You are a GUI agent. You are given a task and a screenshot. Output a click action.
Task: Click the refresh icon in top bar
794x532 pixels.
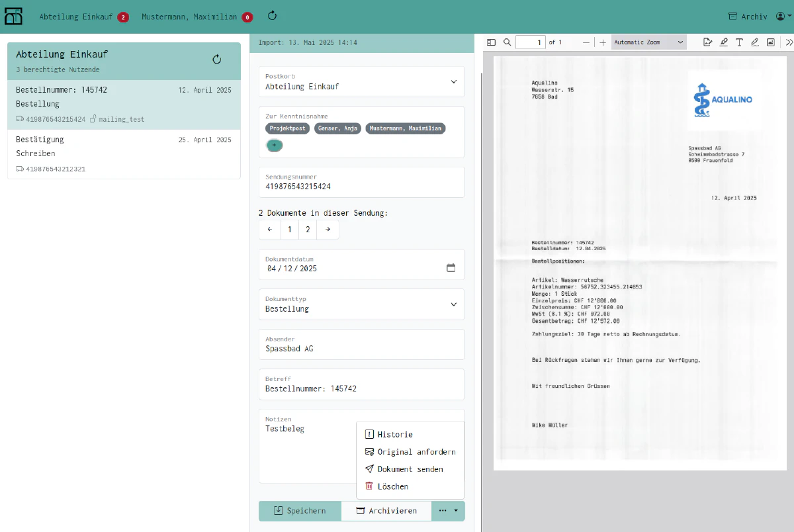(272, 15)
